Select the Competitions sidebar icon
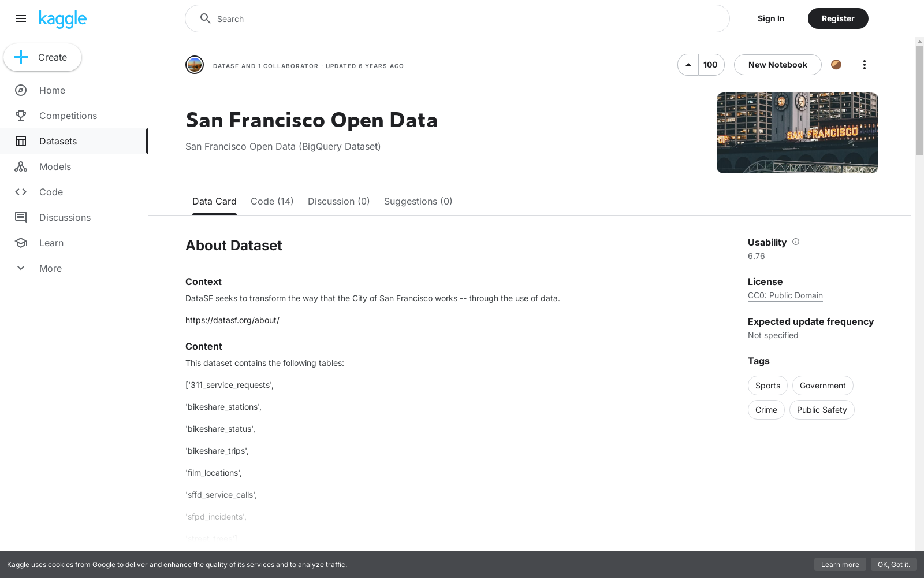The width and height of the screenshot is (924, 578). (21, 116)
